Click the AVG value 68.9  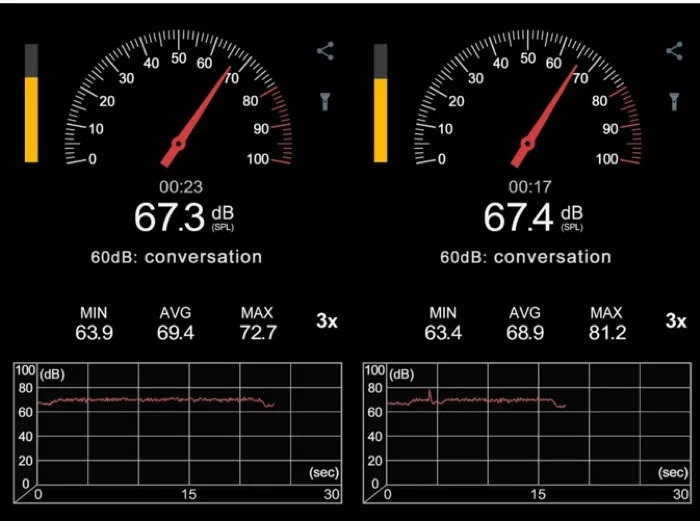pos(525,333)
